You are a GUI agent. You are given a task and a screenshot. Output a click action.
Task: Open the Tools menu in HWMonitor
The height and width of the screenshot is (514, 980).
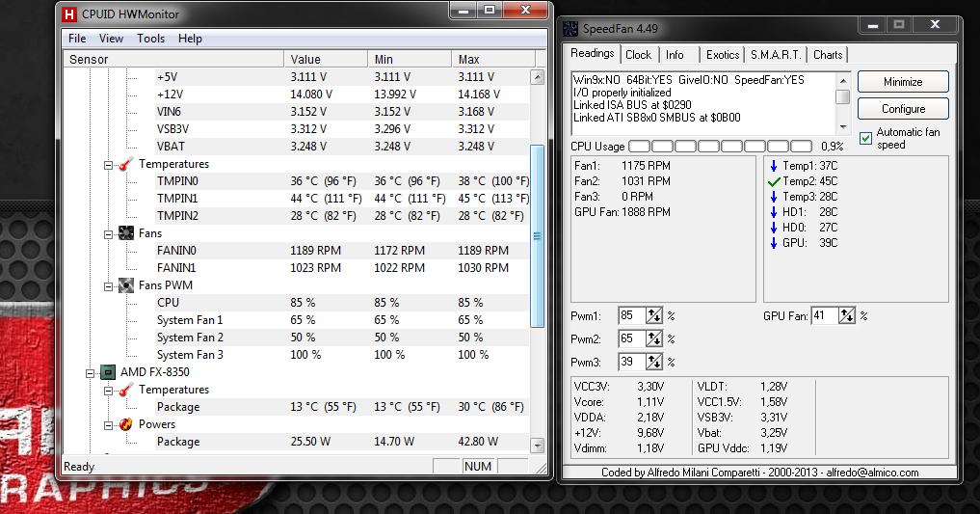click(x=150, y=39)
